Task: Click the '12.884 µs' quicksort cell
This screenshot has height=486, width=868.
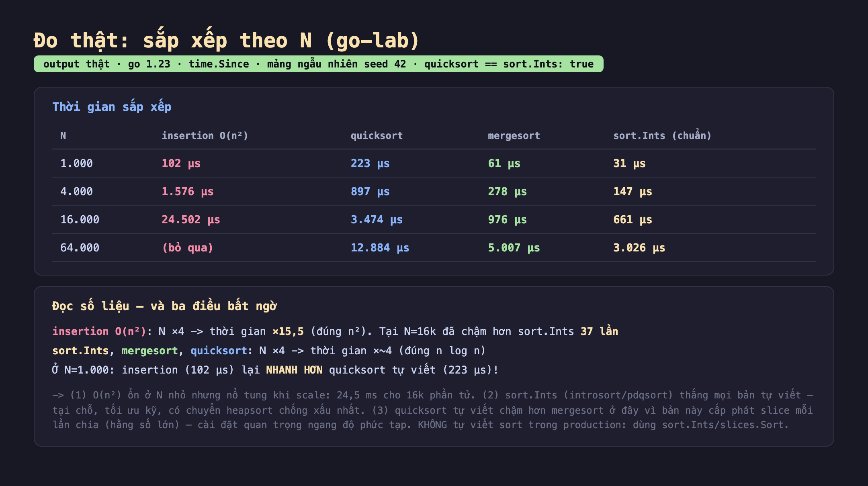Action: [380, 248]
